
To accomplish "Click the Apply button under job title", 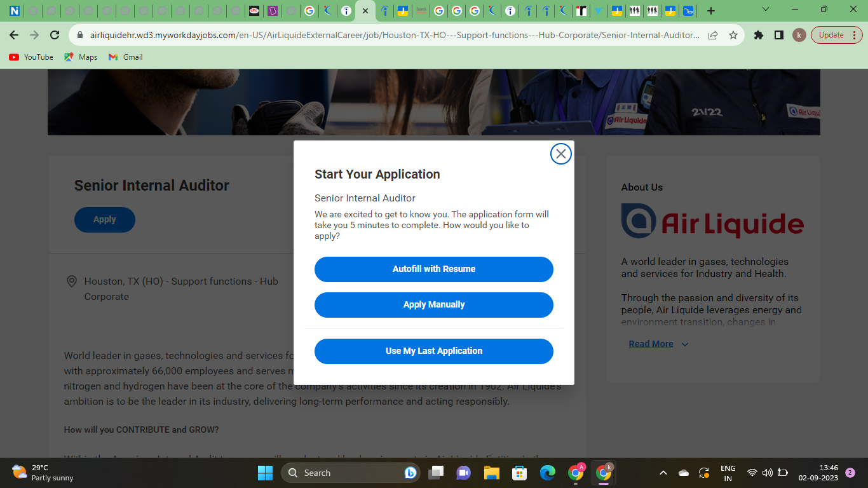I will 105,220.
